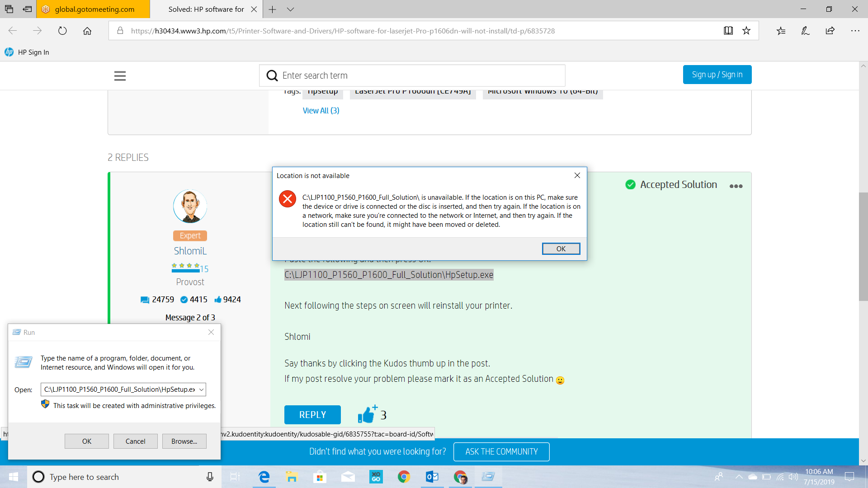Click the search magnifier icon
Image resolution: width=868 pixels, height=488 pixels.
[272, 75]
